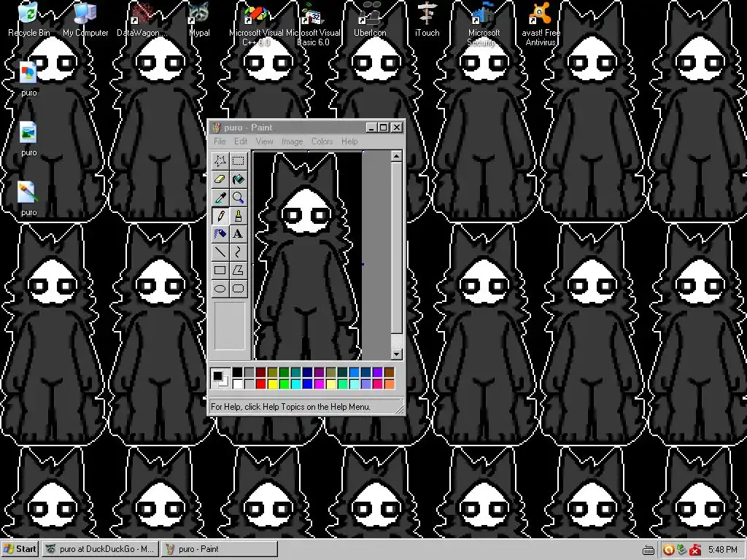Close the puro - Paint window
This screenshot has height=560, width=747.
tap(397, 128)
